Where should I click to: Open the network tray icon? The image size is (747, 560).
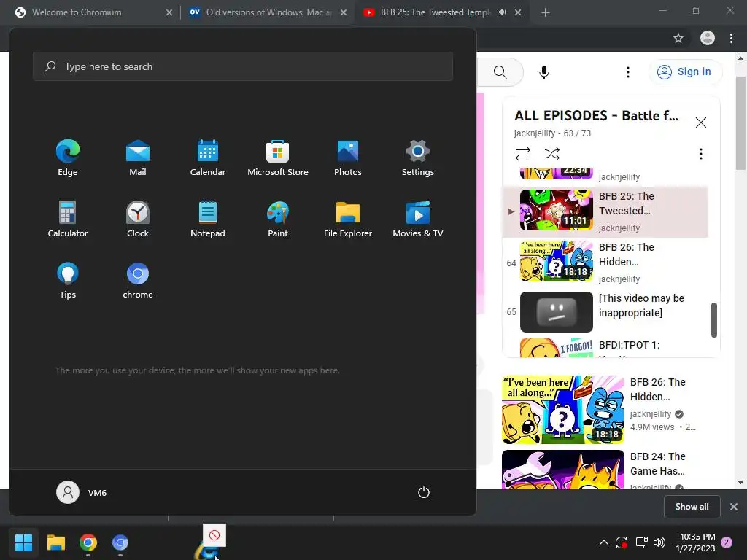[642, 542]
